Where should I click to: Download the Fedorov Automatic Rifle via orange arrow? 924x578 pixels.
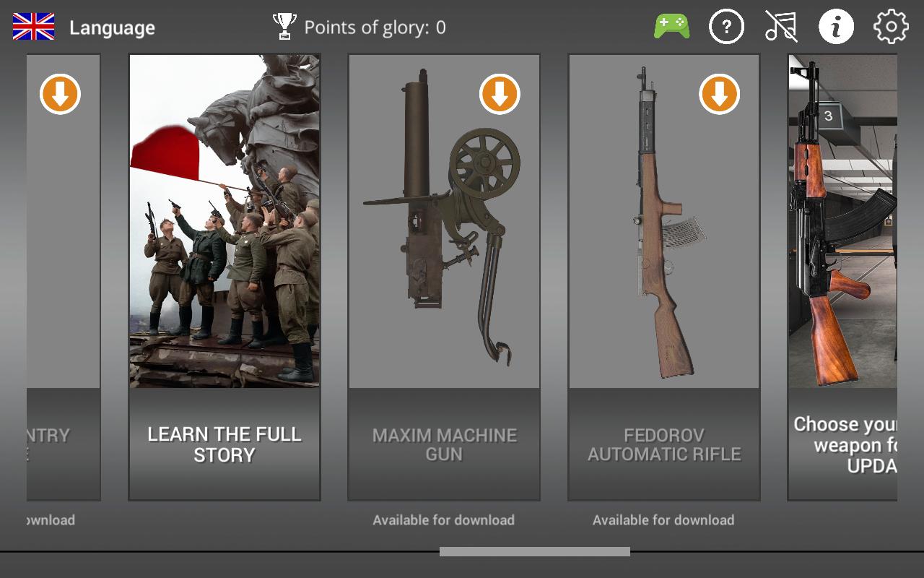coord(719,94)
